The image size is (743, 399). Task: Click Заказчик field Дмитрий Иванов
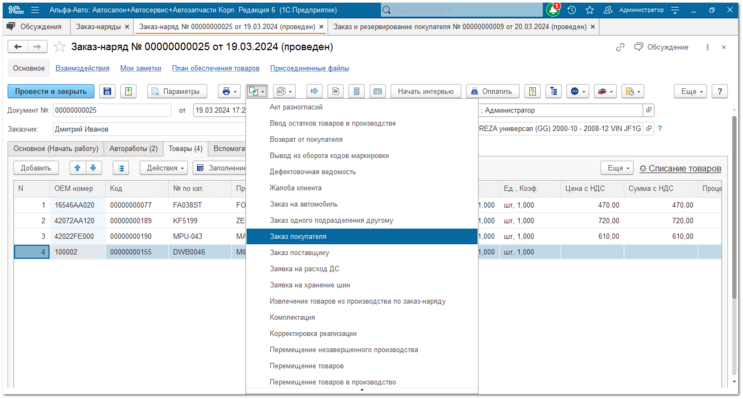pos(150,129)
